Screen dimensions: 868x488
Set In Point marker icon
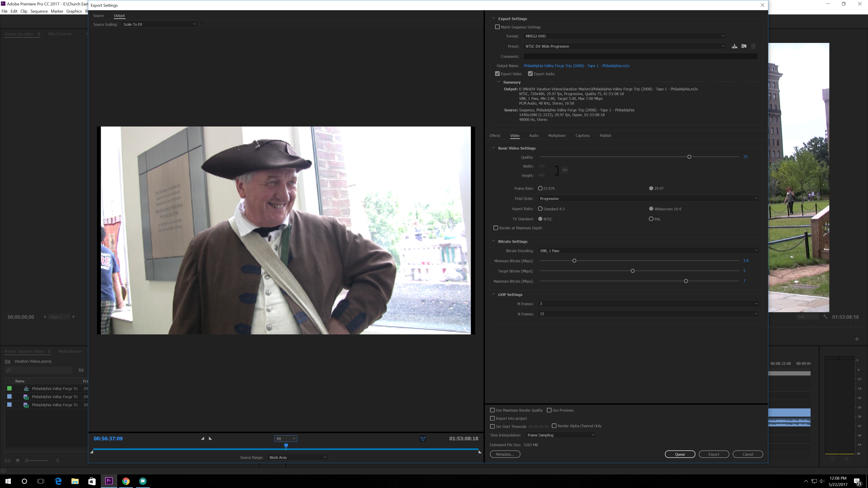pyautogui.click(x=203, y=439)
